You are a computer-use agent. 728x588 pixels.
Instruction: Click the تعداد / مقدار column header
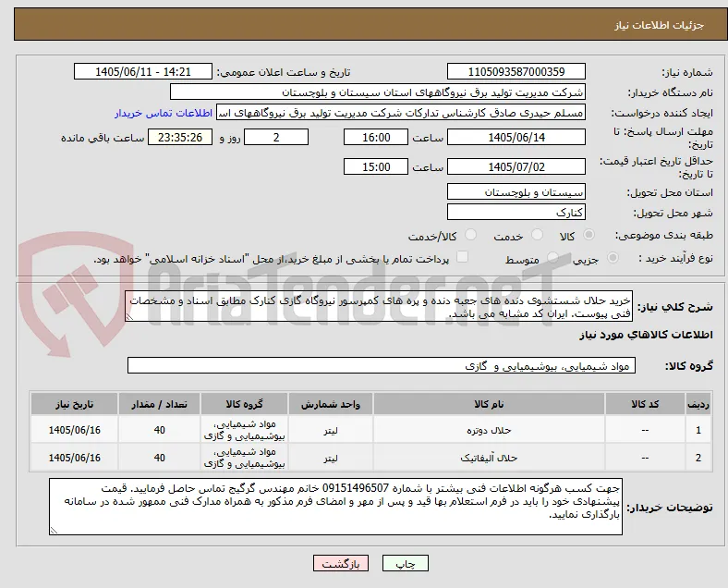pyautogui.click(x=159, y=404)
